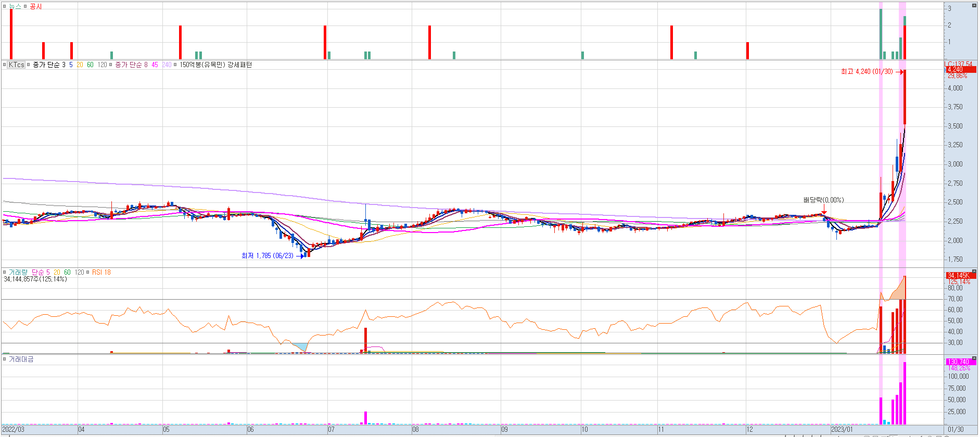Click the red 4,240 current price tag

961,70
